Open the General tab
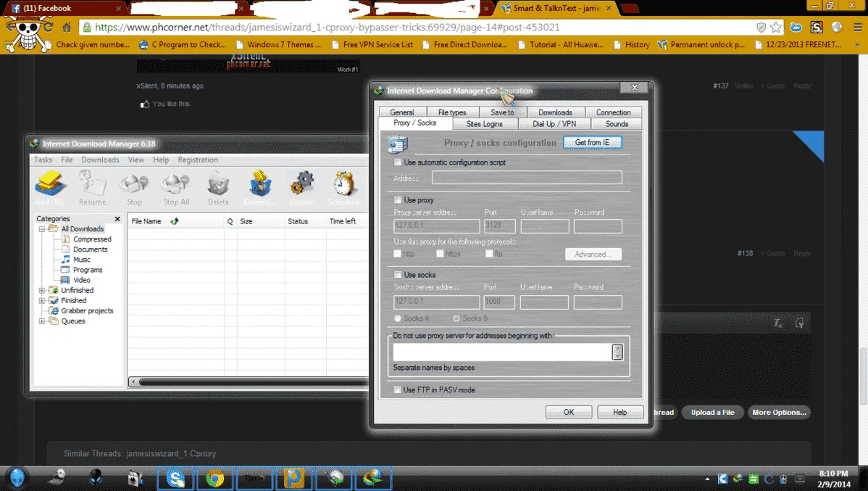868x491 pixels. pyautogui.click(x=401, y=112)
